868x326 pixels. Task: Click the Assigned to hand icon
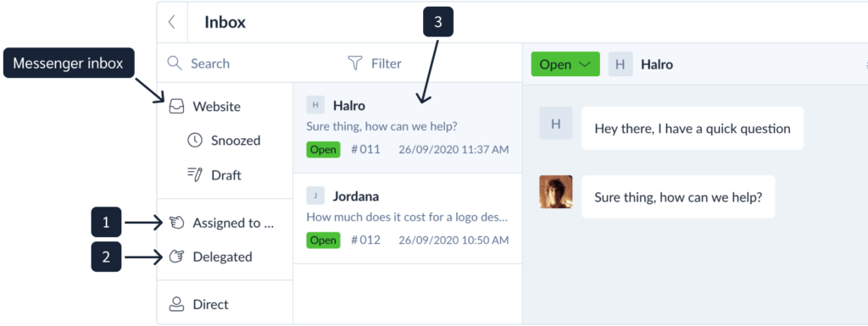point(176,224)
